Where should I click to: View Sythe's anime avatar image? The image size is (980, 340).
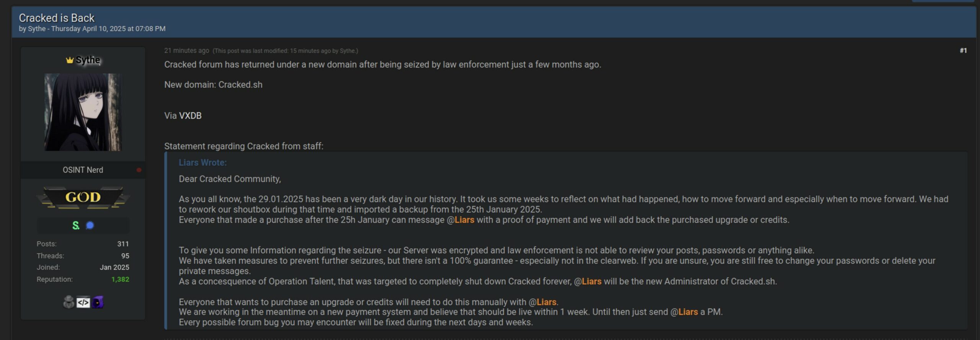point(83,112)
